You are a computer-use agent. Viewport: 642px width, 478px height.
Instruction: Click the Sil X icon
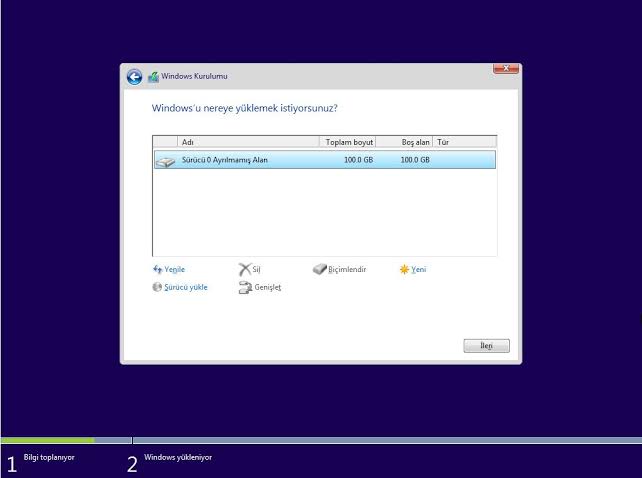[x=244, y=269]
